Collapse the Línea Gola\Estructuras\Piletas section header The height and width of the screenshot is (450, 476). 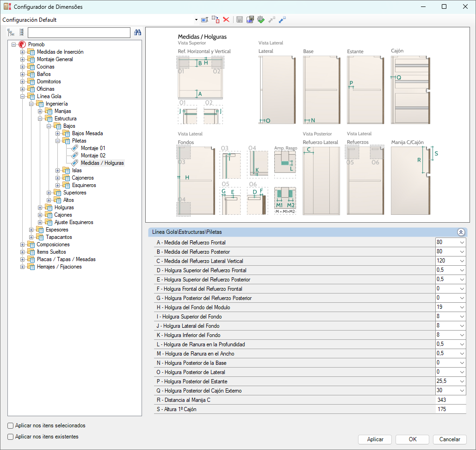[460, 232]
